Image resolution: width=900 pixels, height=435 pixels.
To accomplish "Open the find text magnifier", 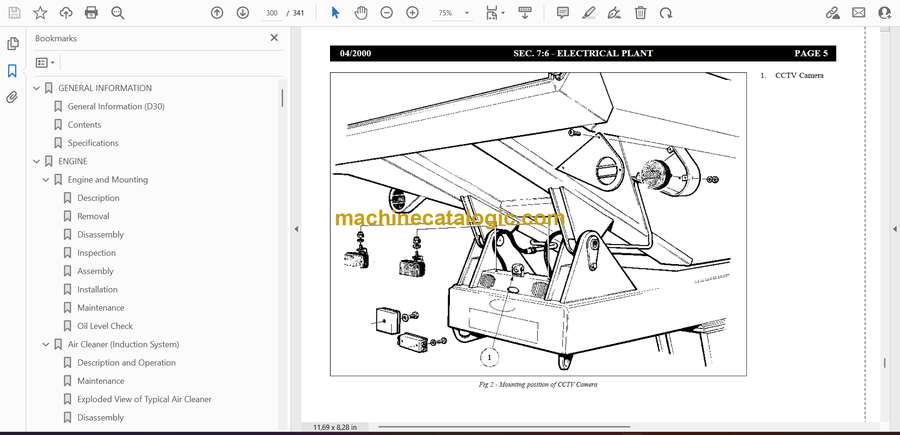I will point(118,13).
